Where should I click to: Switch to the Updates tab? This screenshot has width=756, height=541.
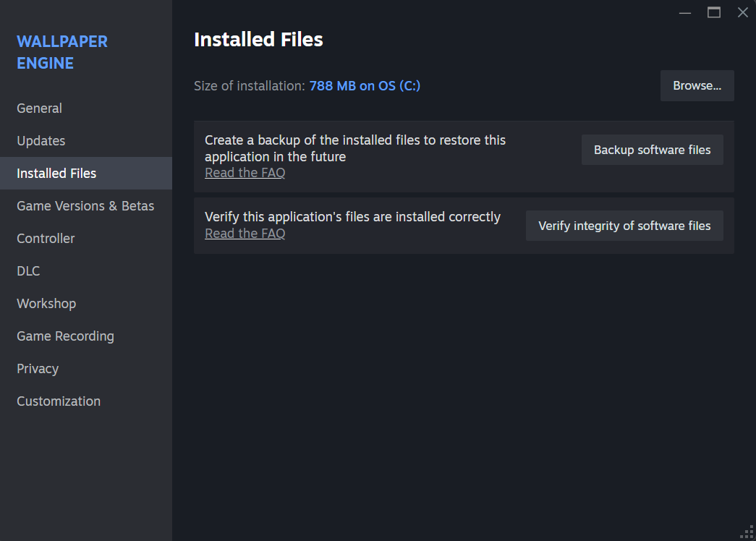click(86, 141)
